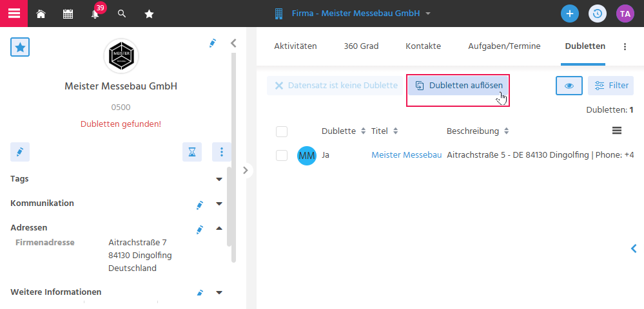Viewport: 644px width, 309px height.
Task: Click the Firma - Meister Messebau GmbH title
Action: pos(356,14)
